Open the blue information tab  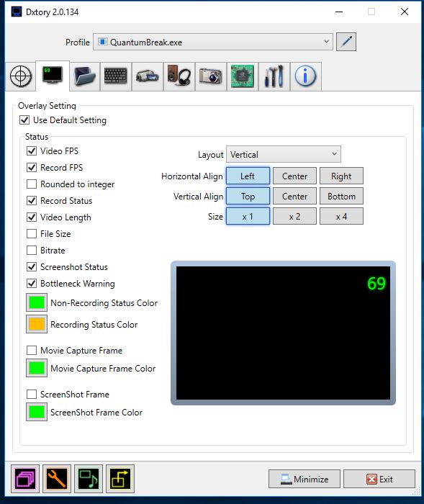coord(305,76)
